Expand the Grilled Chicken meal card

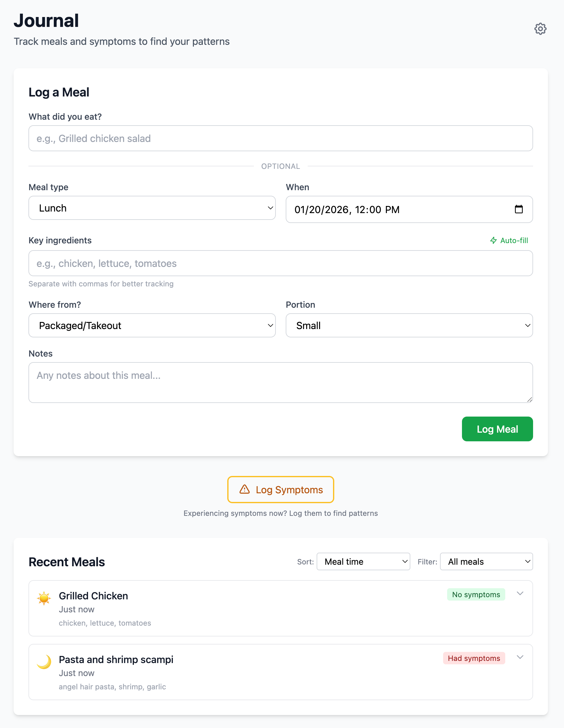(x=520, y=594)
